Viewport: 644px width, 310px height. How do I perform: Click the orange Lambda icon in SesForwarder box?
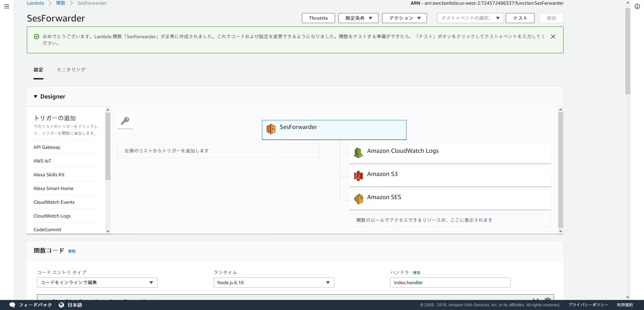tap(271, 129)
